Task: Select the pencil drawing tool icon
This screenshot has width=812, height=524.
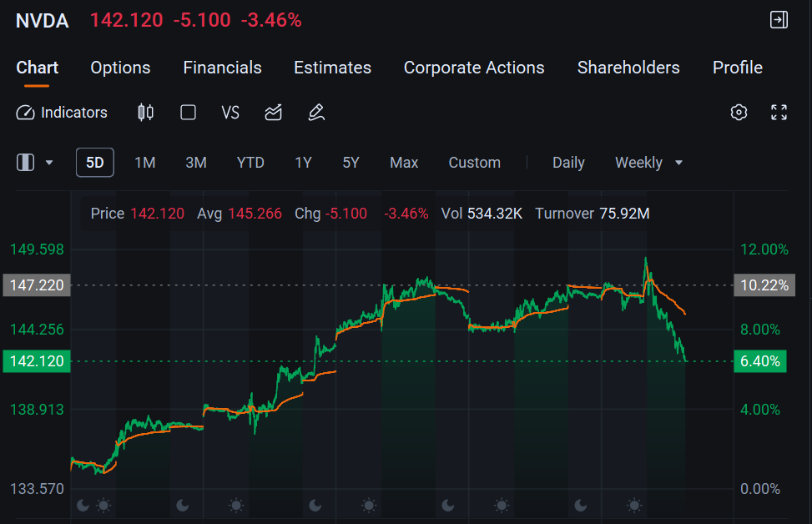Action: pos(316,113)
